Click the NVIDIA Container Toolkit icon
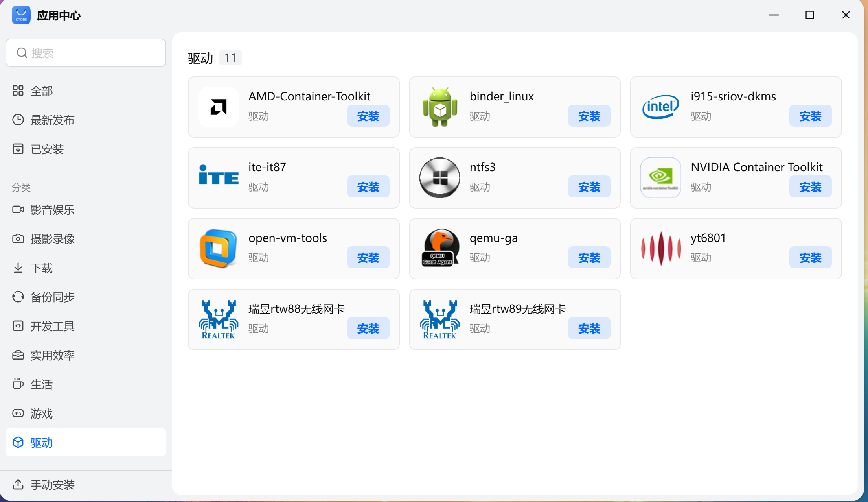This screenshot has height=502, width=868. [x=661, y=178]
